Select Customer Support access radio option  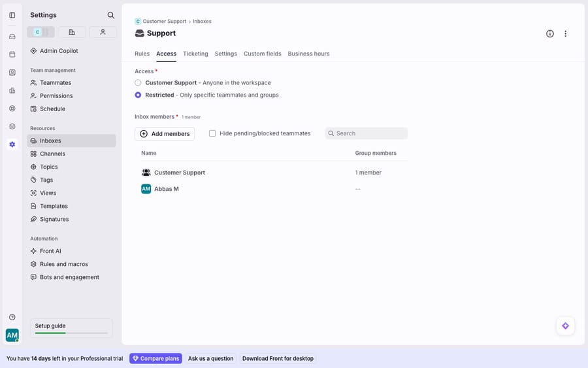click(138, 82)
